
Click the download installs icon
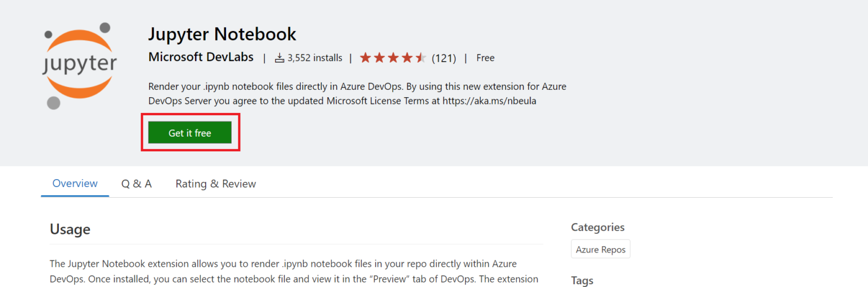click(279, 58)
